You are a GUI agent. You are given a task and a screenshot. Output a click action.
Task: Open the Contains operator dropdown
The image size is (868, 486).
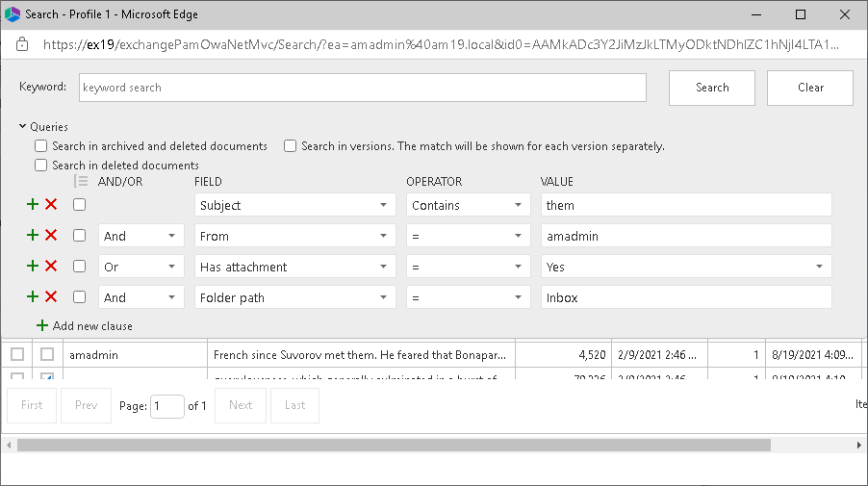468,205
